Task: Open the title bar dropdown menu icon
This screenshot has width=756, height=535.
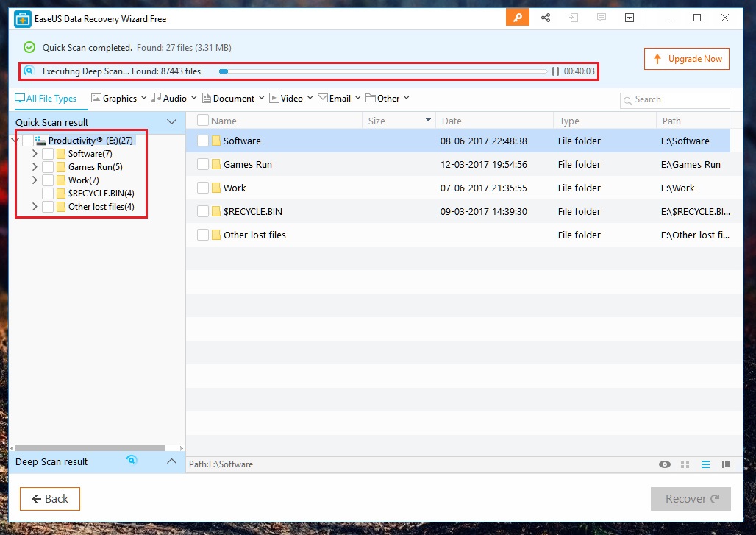Action: click(630, 18)
